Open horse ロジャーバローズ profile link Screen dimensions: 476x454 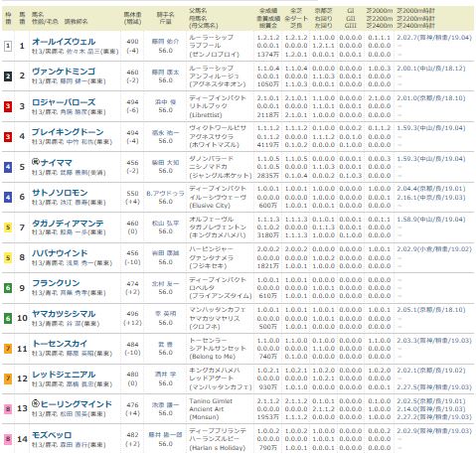coord(64,102)
